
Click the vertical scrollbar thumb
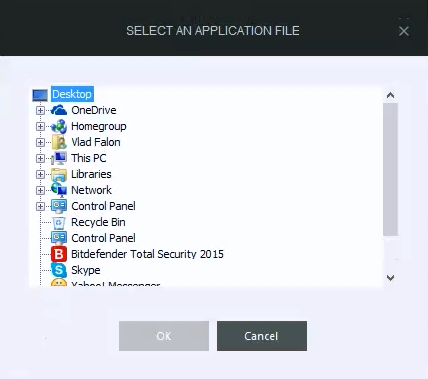coord(390,169)
